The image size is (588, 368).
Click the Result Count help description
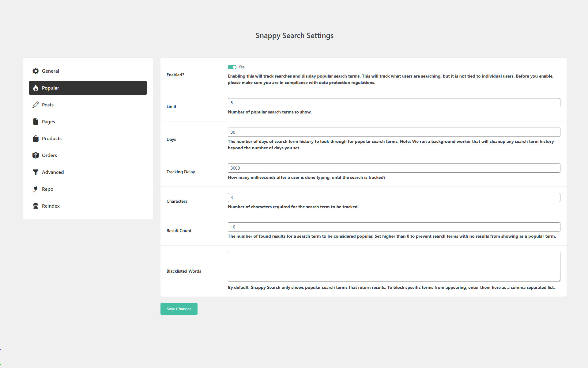(392, 236)
